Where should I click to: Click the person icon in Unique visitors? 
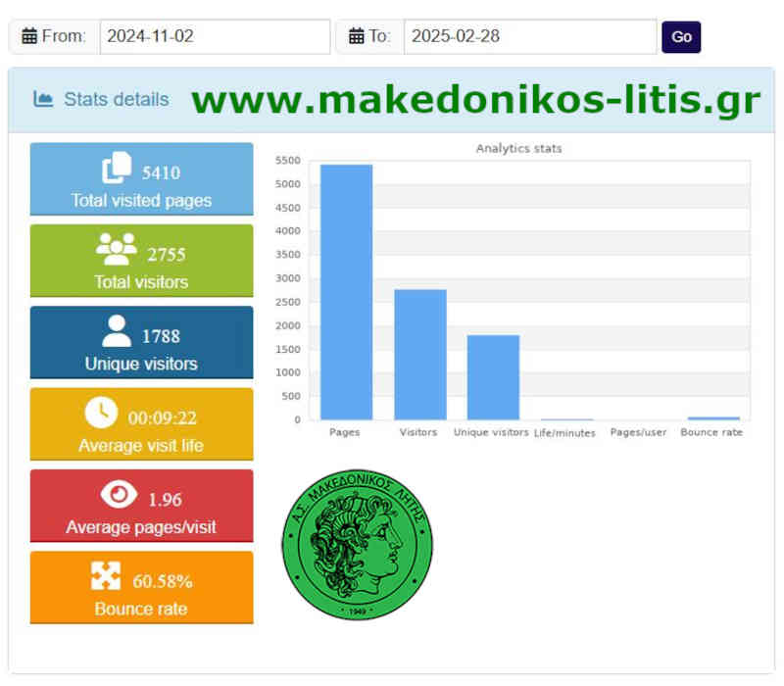click(117, 331)
